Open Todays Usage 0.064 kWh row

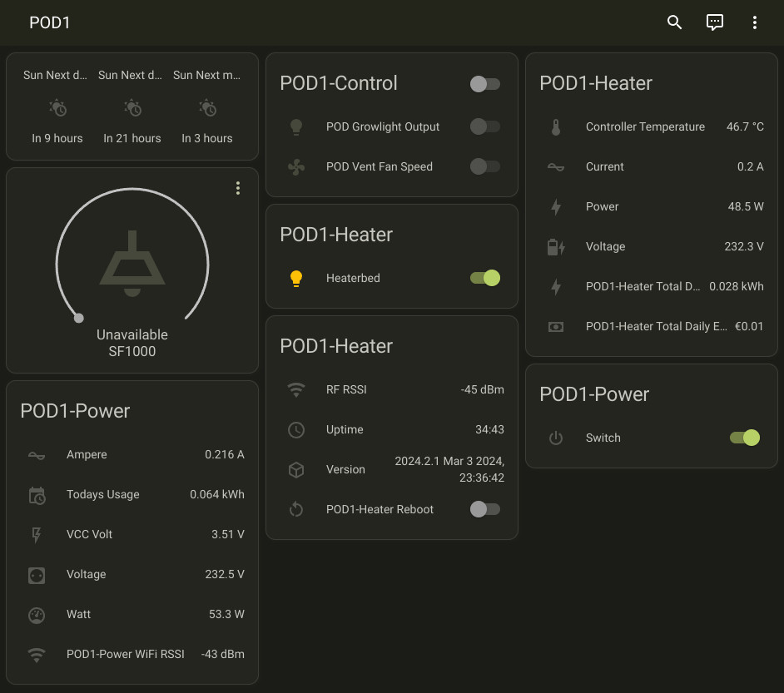coord(132,494)
